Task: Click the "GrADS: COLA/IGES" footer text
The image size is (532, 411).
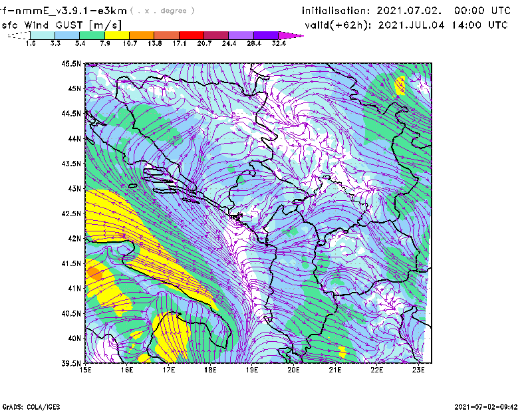Action: click(x=31, y=407)
